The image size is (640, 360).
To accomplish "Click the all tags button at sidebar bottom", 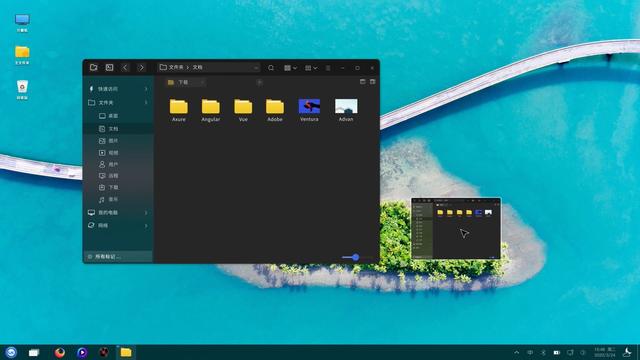I will pyautogui.click(x=118, y=256).
